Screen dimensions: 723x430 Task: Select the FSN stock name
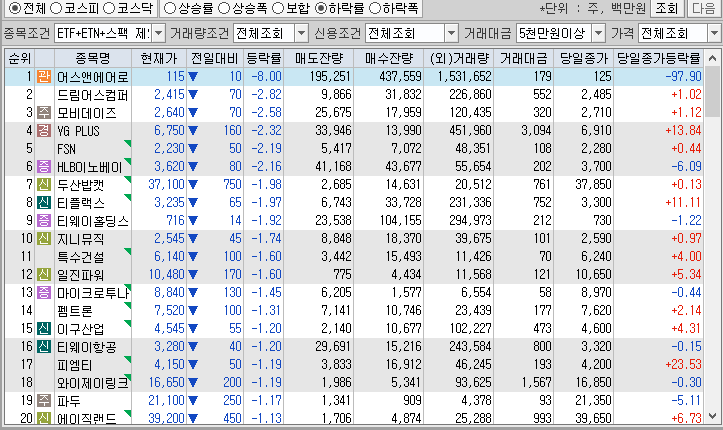coord(66,149)
